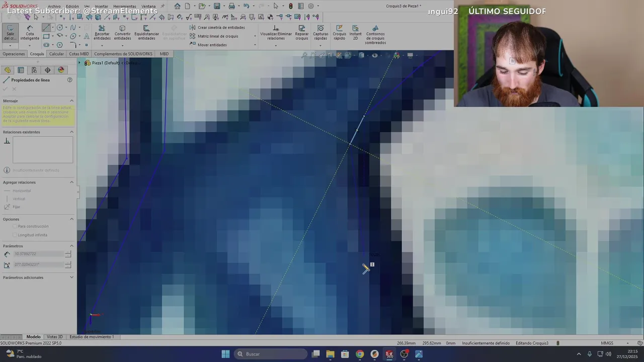The height and width of the screenshot is (362, 644).
Task: Click Mover entidades
Action: click(x=208, y=45)
